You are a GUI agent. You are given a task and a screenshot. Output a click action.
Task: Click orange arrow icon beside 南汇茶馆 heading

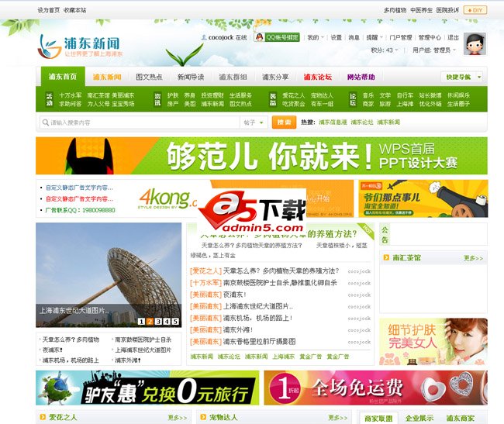click(386, 257)
